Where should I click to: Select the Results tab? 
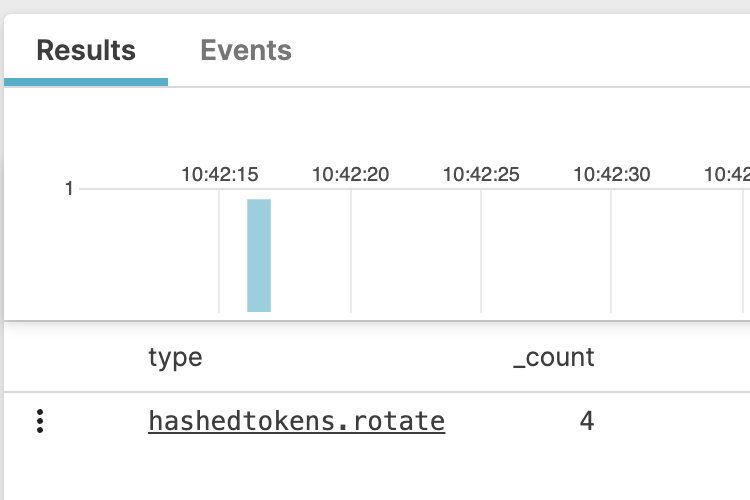click(x=86, y=50)
